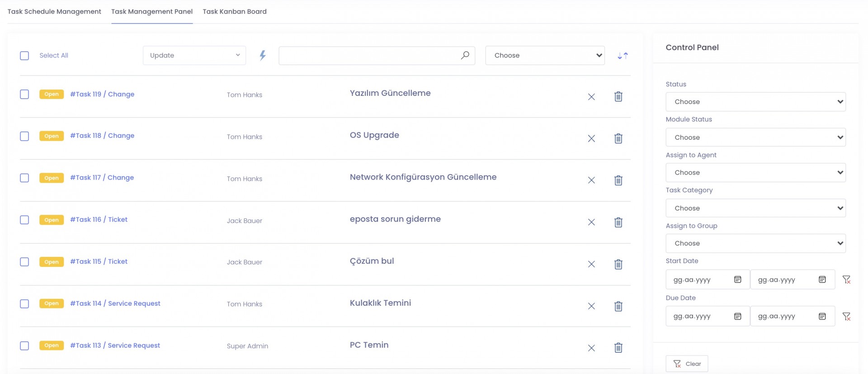Select checkbox for Task 114
This screenshot has height=374, width=868.
24,303
